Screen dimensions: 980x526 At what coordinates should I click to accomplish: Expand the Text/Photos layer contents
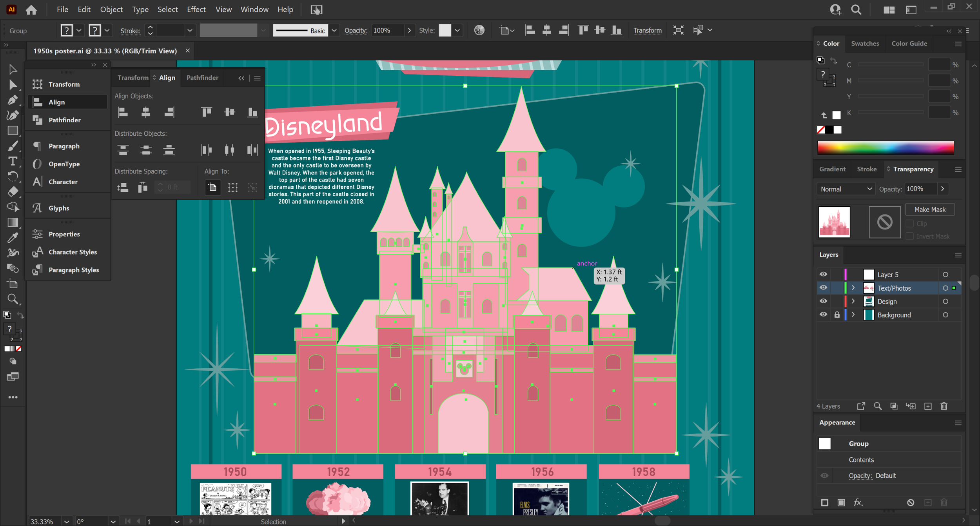pyautogui.click(x=853, y=288)
